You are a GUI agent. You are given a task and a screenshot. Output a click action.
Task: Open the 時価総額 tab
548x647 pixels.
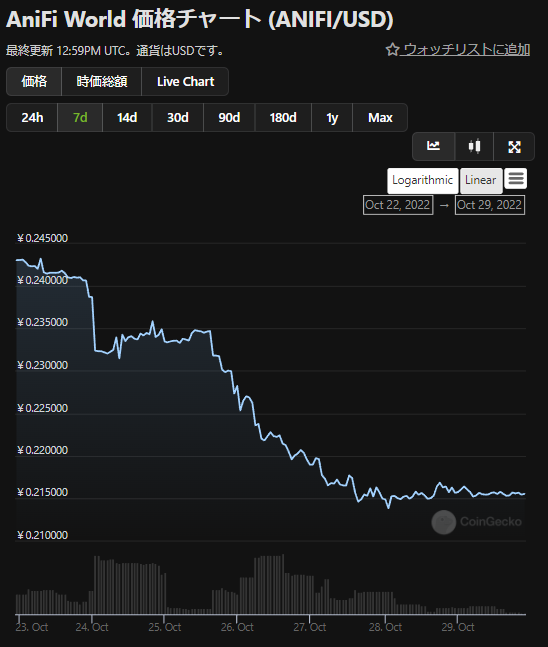point(102,81)
